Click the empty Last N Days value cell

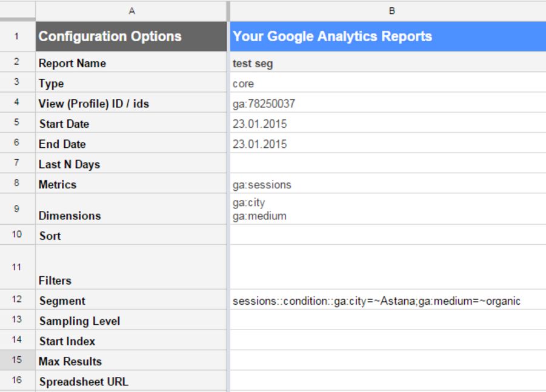pyautogui.click(x=388, y=164)
